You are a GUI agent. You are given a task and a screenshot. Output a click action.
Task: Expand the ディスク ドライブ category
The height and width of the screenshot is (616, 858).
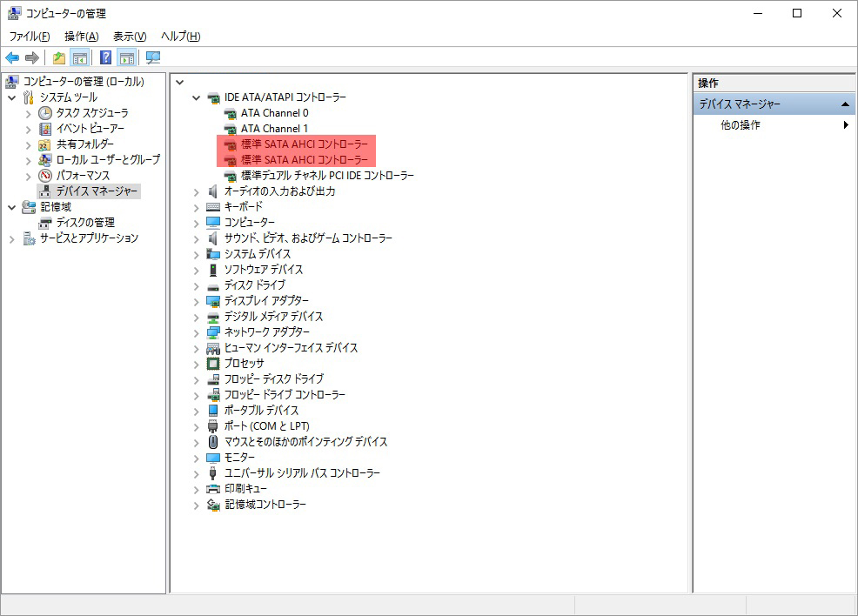[x=197, y=286]
